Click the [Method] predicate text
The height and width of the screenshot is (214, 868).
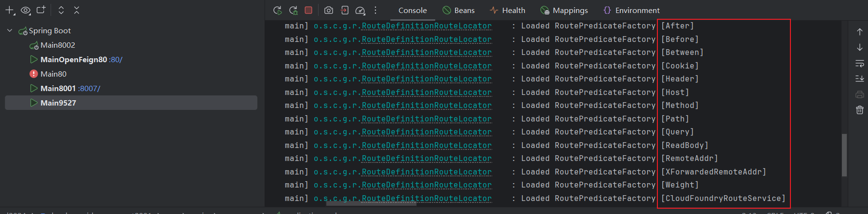[x=680, y=105]
